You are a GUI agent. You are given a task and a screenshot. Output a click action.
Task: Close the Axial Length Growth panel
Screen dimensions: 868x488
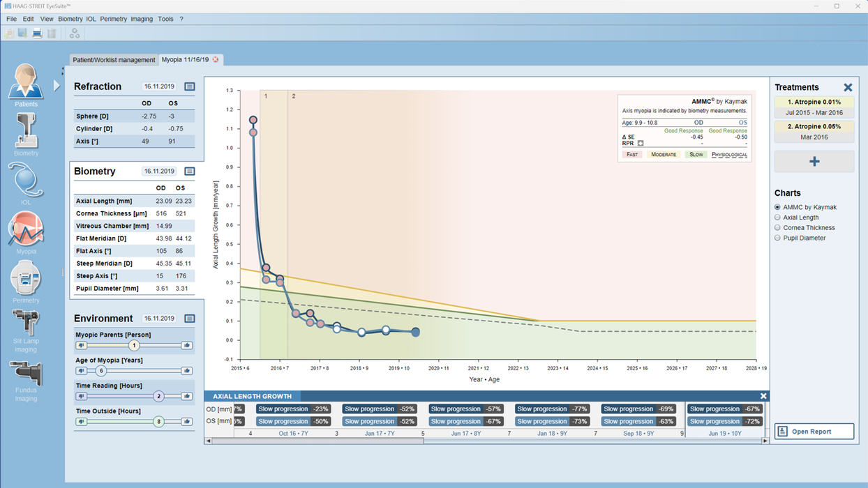763,396
